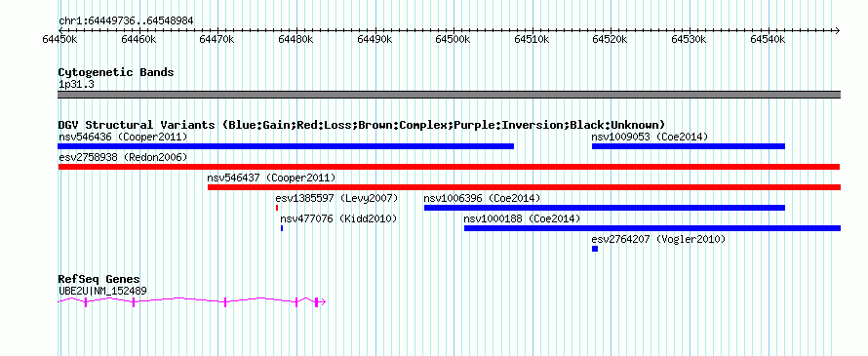868x356 pixels.
Task: Select the nsv1006396 (Coe2014) blue gain bar
Action: coord(605,208)
